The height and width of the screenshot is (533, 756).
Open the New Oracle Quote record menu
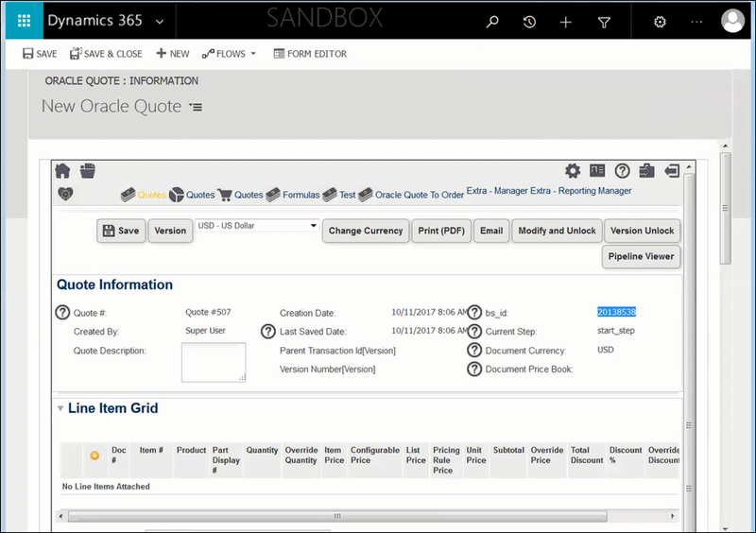[196, 107]
